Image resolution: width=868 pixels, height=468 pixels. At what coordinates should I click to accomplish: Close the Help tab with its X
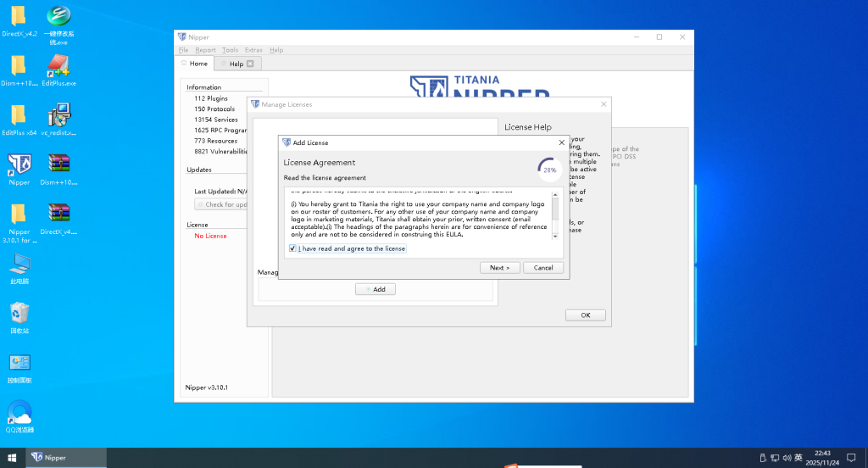click(x=250, y=64)
